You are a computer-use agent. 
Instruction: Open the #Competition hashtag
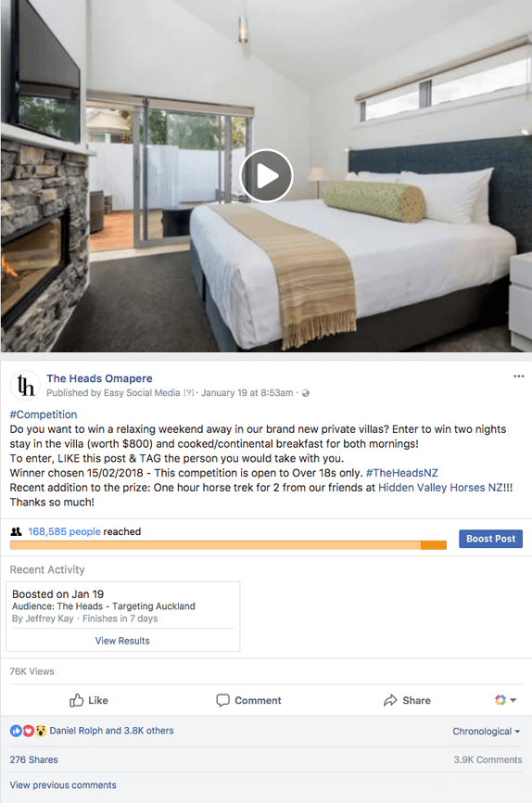point(44,414)
